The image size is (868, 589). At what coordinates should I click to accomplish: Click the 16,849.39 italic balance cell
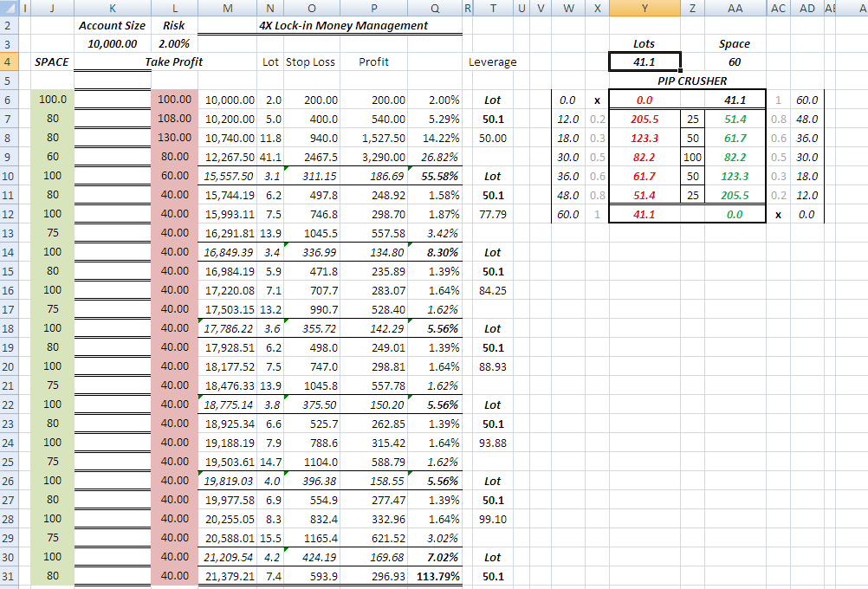click(x=228, y=252)
